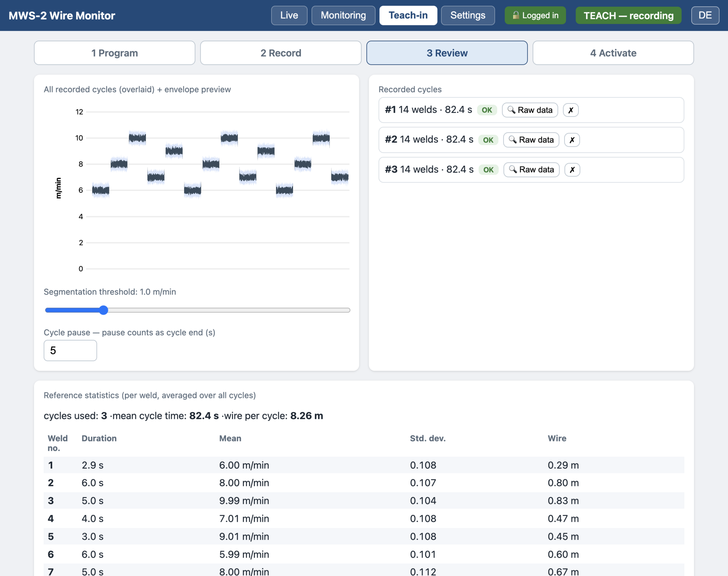Image resolution: width=728 pixels, height=576 pixels.
Task: Go to the Monitoring section
Action: click(x=343, y=15)
